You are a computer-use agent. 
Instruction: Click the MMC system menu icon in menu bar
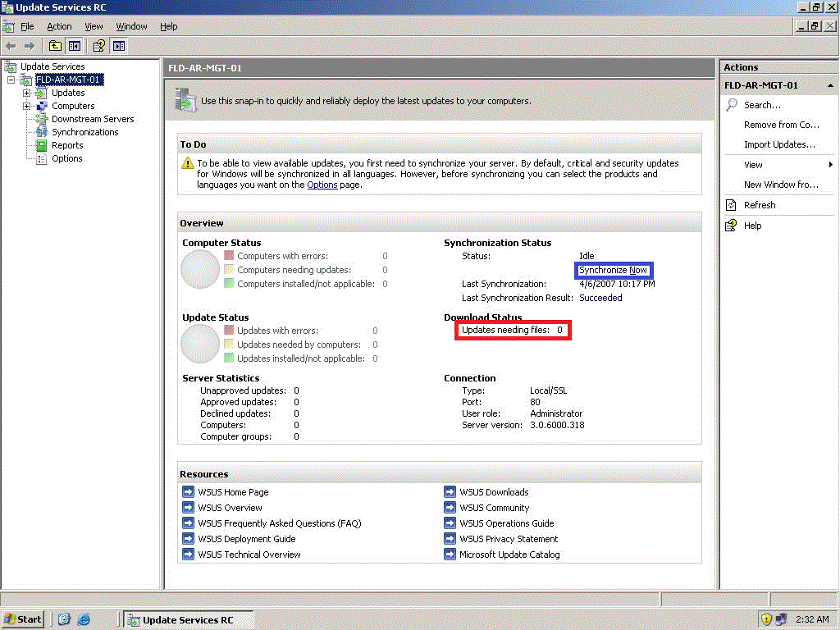click(x=8, y=26)
